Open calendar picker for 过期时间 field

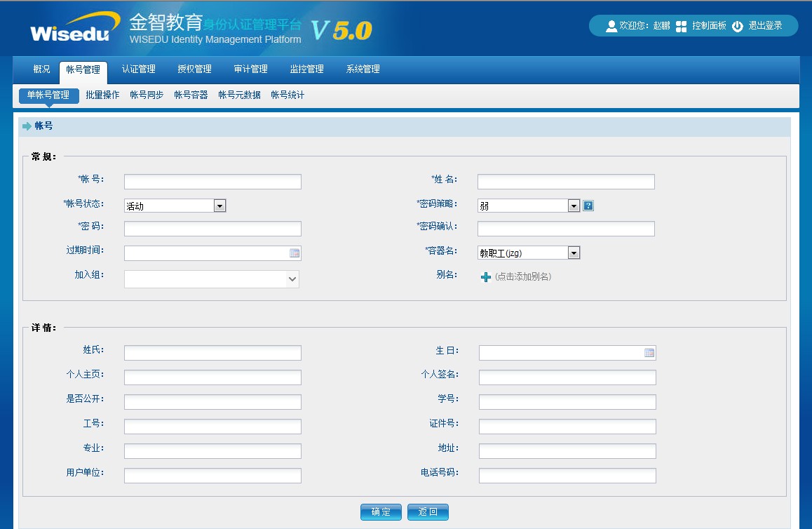tap(295, 253)
